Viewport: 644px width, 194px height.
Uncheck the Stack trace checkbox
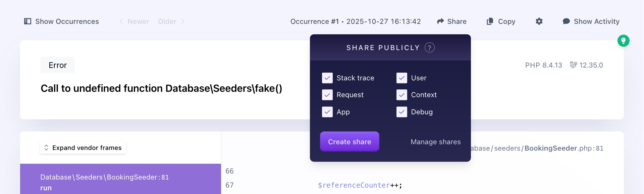click(327, 78)
